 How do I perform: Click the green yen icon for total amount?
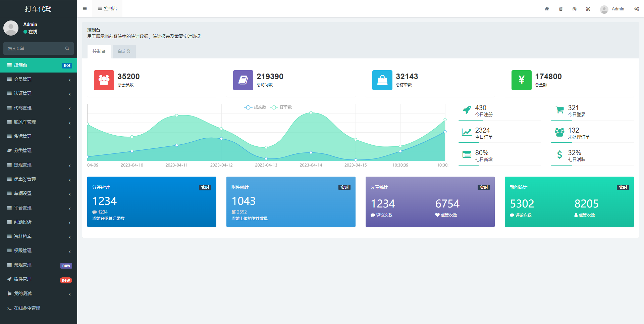click(x=521, y=80)
